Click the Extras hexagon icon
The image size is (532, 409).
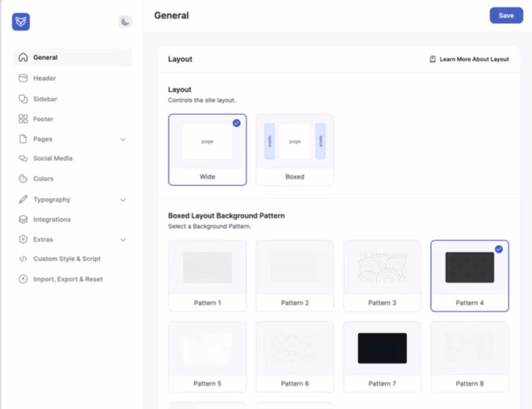point(23,239)
